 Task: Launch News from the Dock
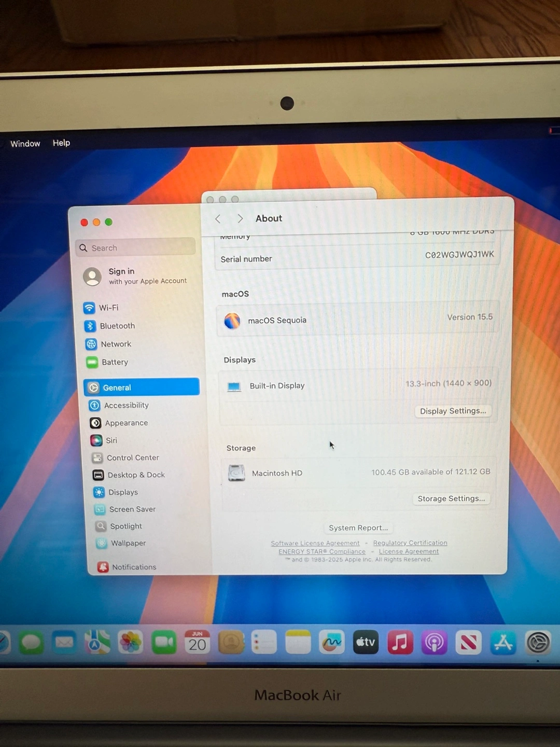(x=469, y=643)
